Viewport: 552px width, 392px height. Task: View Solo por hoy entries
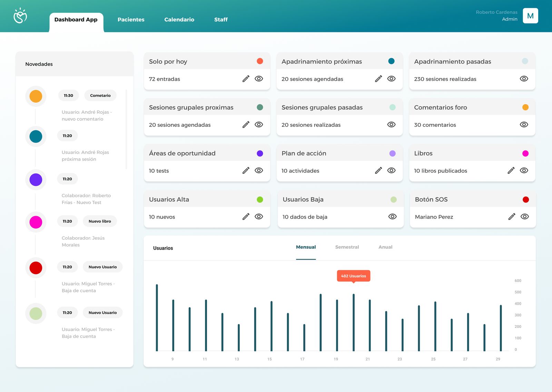pyautogui.click(x=259, y=79)
